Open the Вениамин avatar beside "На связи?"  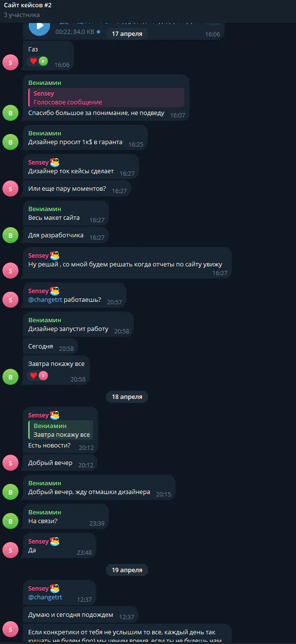[10, 521]
